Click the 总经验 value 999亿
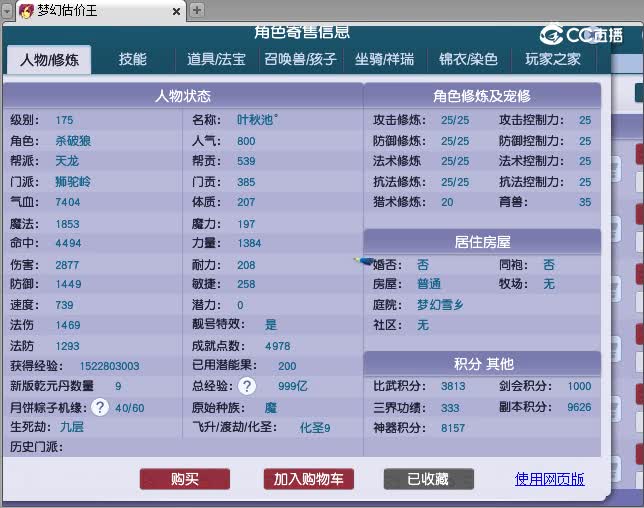Screen dimensions: 644x508 coord(292,386)
